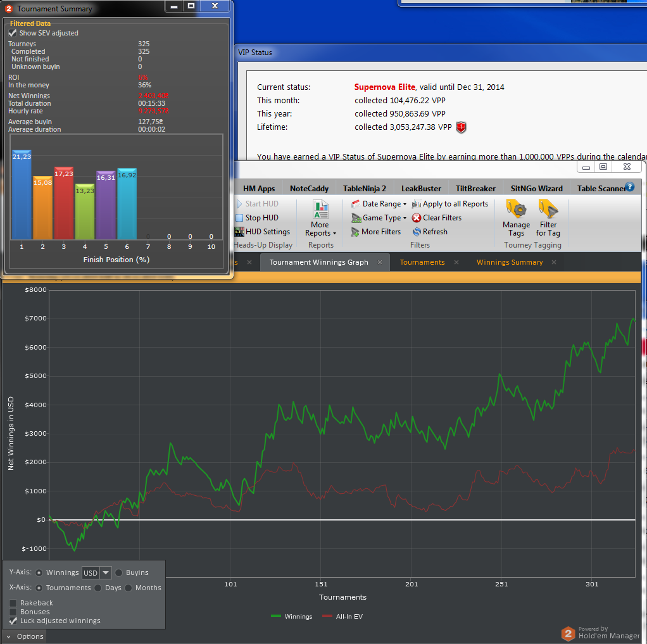Image resolution: width=647 pixels, height=644 pixels.
Task: Click the green 13,23 finish position bar
Action: (x=85, y=212)
